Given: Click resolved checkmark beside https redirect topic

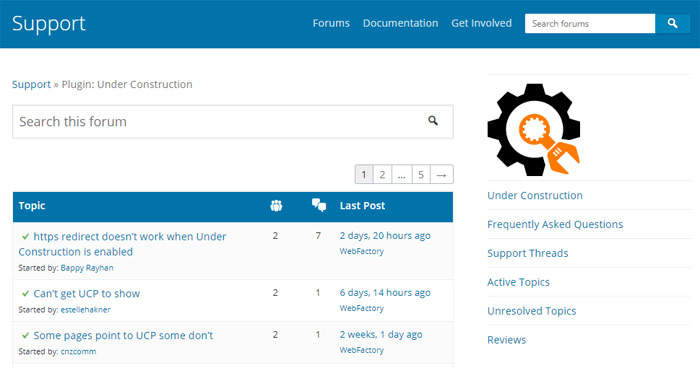Looking at the screenshot, I should coord(25,236).
